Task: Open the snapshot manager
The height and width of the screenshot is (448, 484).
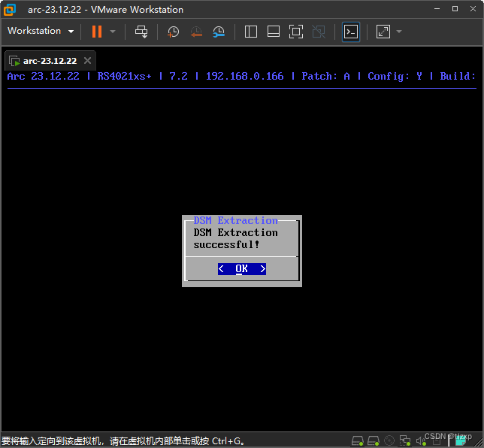Action: 219,32
